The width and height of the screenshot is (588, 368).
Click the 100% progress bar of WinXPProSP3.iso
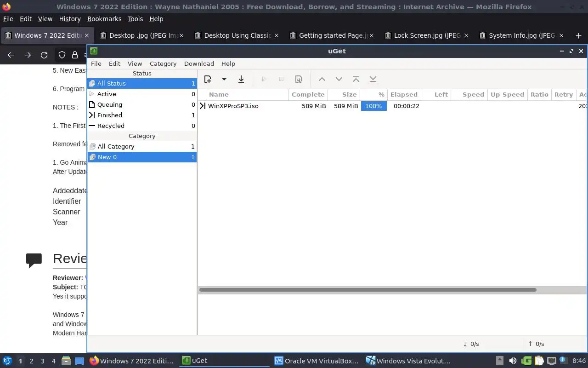(373, 106)
